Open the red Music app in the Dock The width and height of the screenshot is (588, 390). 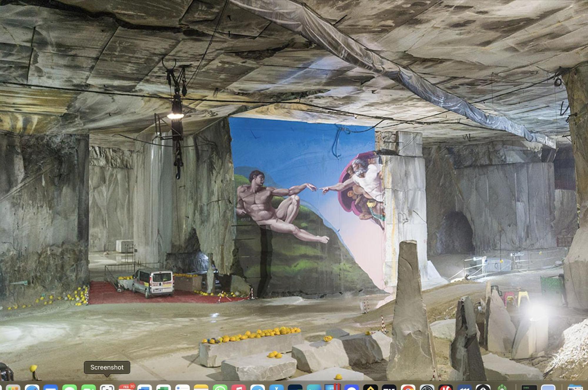tap(239, 388)
